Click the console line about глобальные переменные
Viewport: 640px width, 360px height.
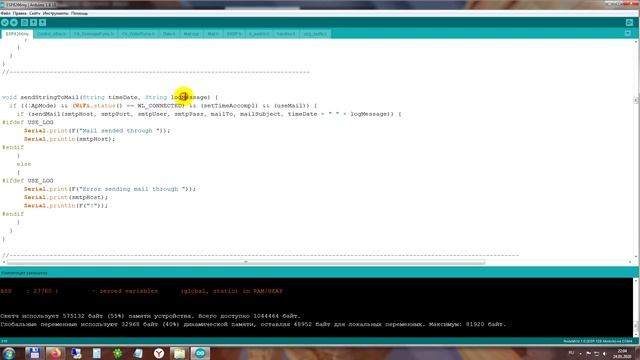tap(253, 324)
